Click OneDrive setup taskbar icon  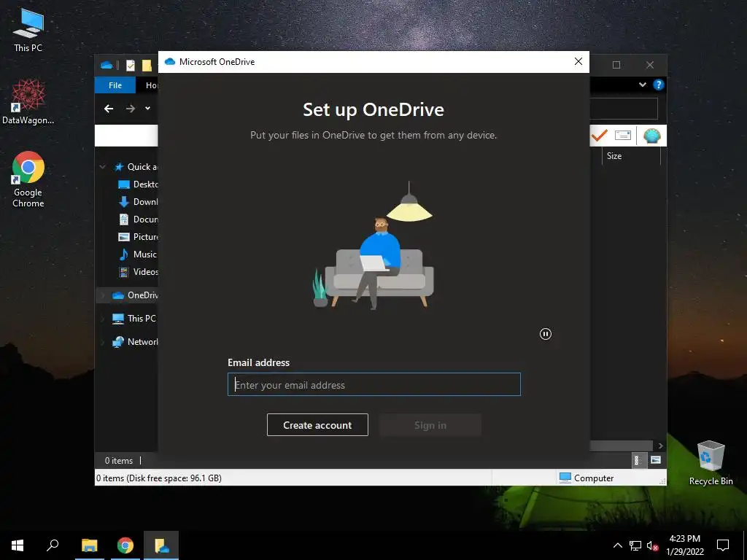click(161, 545)
